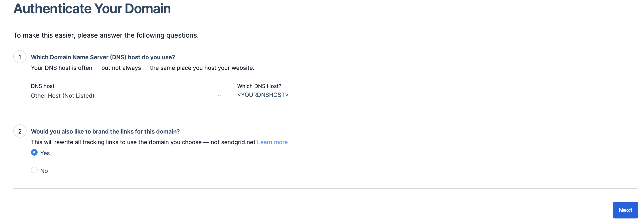
Task: Click the step 2 number circle
Action: pos(20,131)
